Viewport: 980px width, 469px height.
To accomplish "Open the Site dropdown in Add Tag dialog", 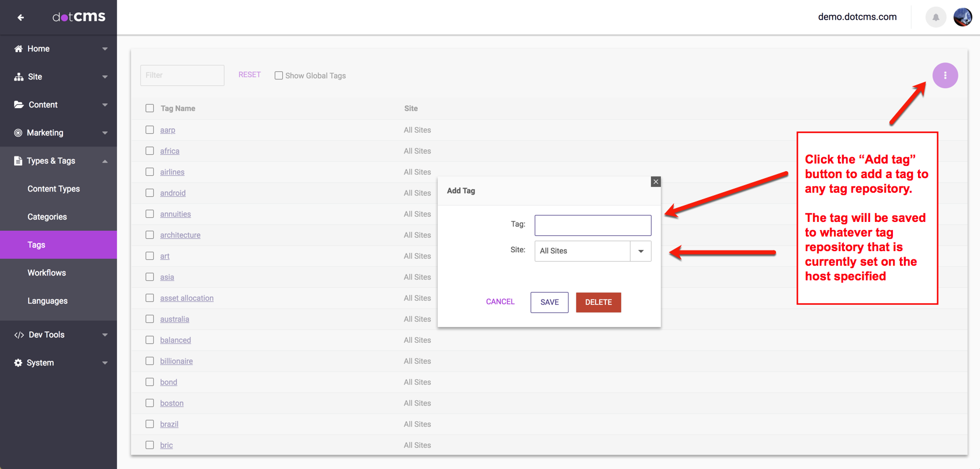I will (x=640, y=251).
